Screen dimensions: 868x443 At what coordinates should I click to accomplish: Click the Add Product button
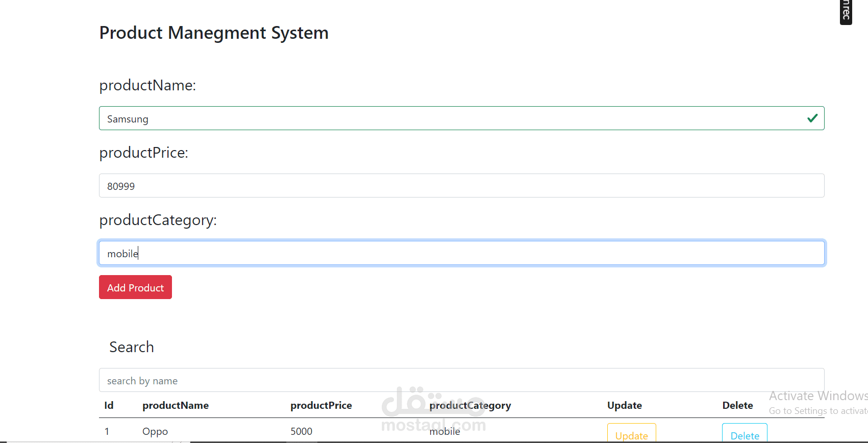pyautogui.click(x=135, y=287)
